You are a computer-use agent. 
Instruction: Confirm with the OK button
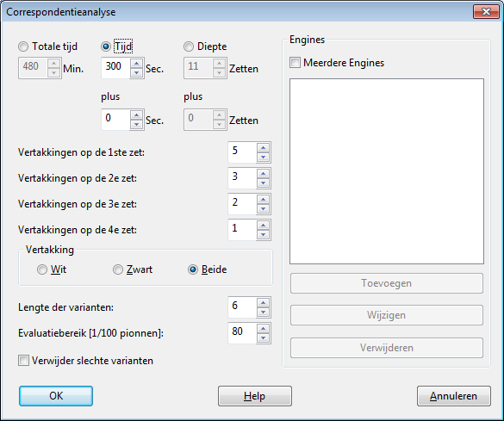click(56, 396)
